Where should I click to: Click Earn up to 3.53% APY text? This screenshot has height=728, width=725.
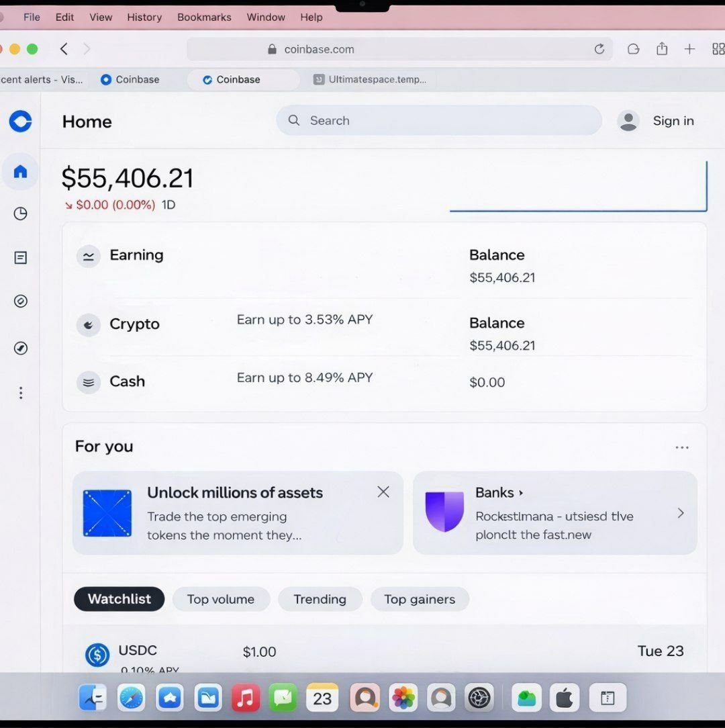(305, 320)
